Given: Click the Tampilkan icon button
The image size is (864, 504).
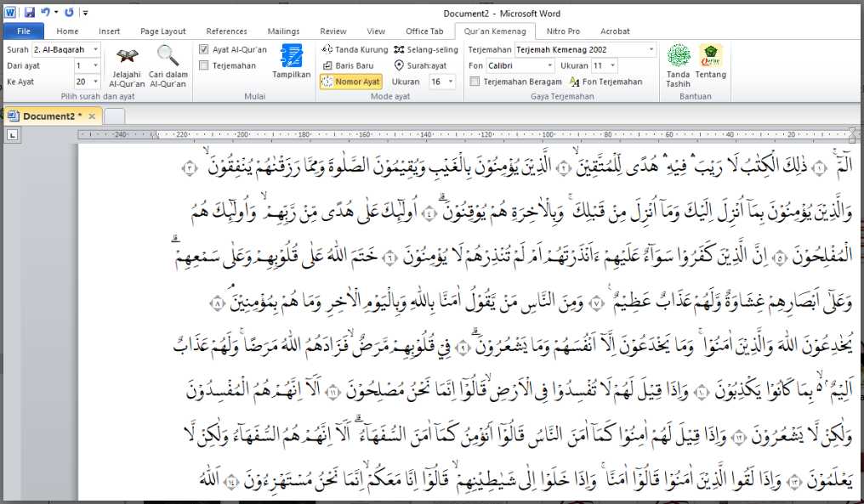Looking at the screenshot, I should click(x=291, y=61).
